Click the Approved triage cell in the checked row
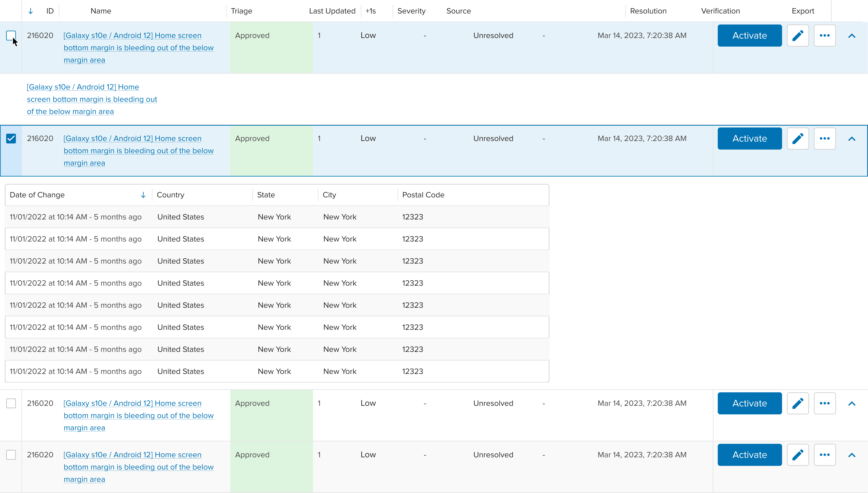 (272, 151)
